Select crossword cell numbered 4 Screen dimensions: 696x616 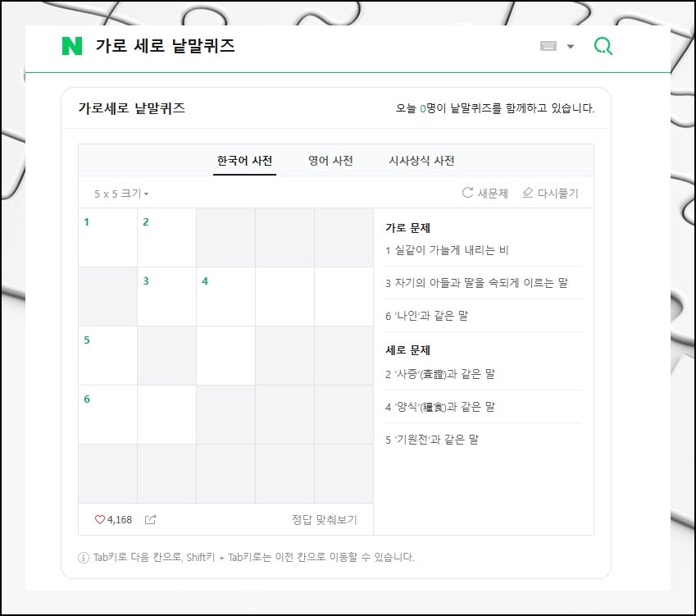[x=226, y=297]
